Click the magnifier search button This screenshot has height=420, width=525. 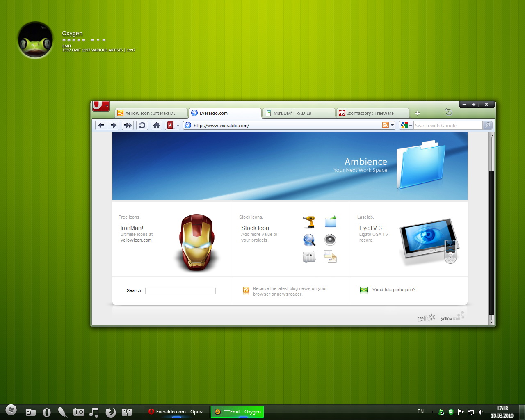click(487, 126)
